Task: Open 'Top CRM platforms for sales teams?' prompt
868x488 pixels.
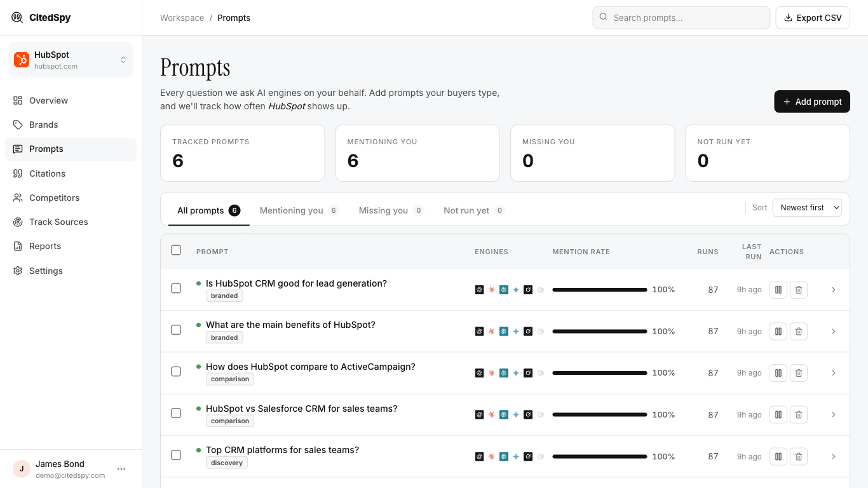Action: tap(282, 450)
